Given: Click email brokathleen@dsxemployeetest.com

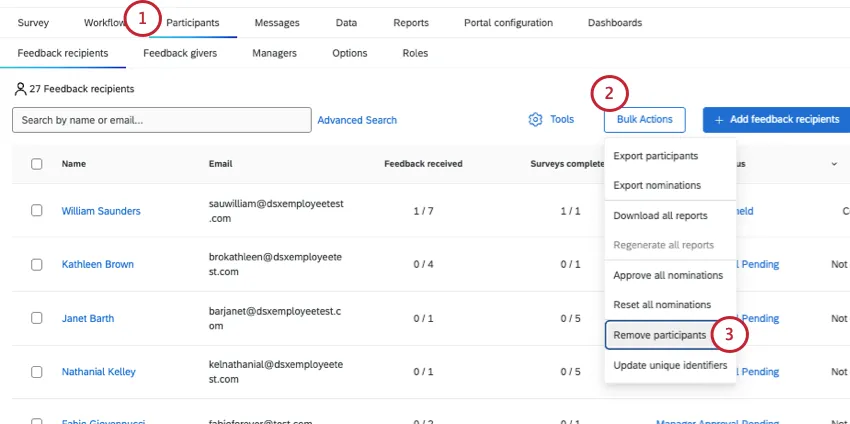Looking at the screenshot, I should pos(275,265).
